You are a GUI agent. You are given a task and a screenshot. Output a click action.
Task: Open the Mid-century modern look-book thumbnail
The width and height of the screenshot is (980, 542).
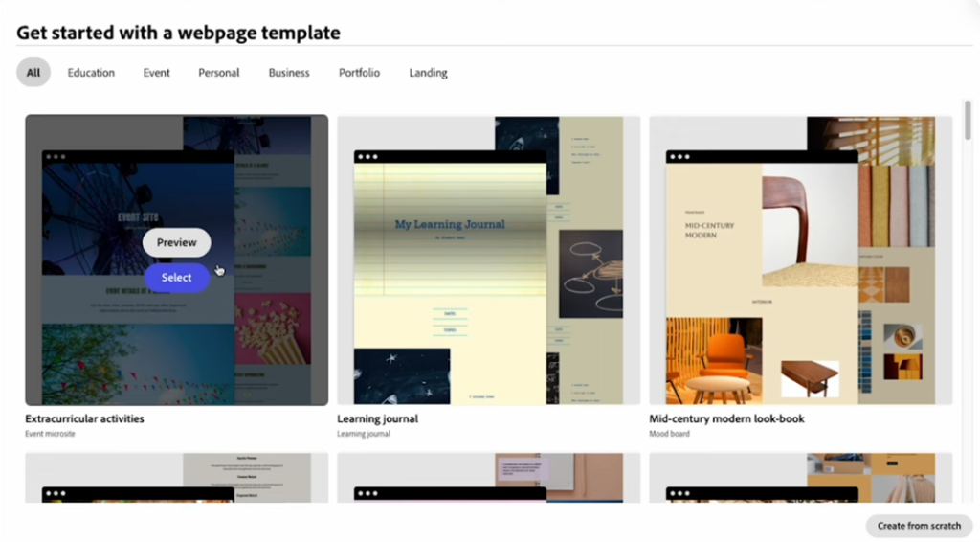click(x=801, y=260)
